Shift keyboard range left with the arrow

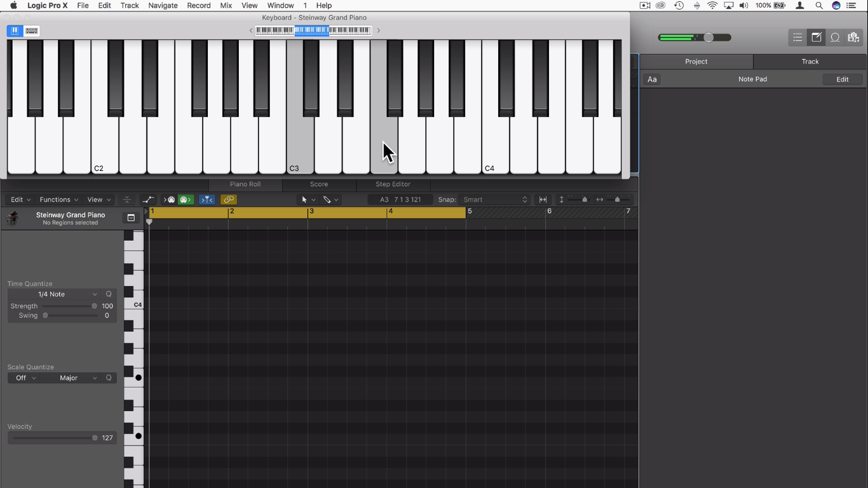(251, 30)
